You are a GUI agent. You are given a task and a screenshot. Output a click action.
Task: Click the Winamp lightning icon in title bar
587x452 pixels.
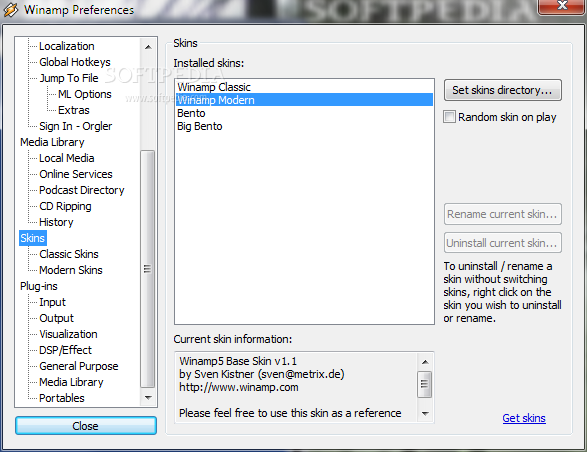click(10, 10)
